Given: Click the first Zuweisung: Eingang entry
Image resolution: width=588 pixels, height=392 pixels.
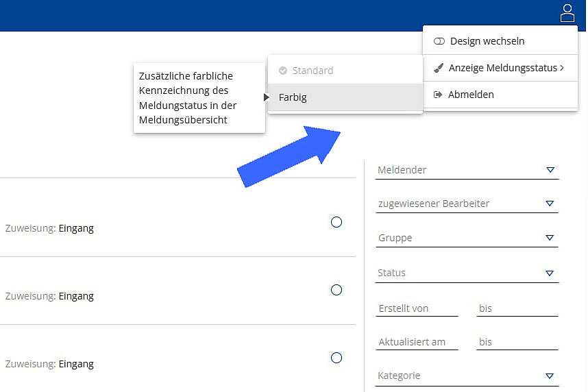Looking at the screenshot, I should (49, 228).
